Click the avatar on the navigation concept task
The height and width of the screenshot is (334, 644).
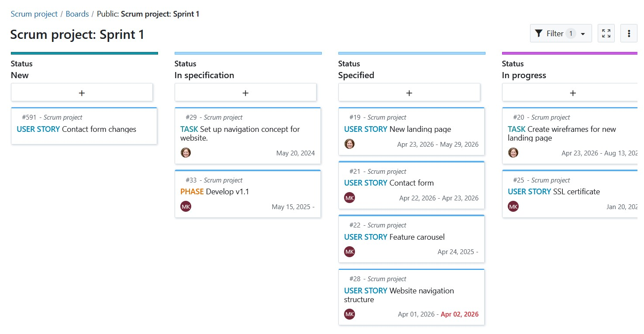pyautogui.click(x=186, y=152)
